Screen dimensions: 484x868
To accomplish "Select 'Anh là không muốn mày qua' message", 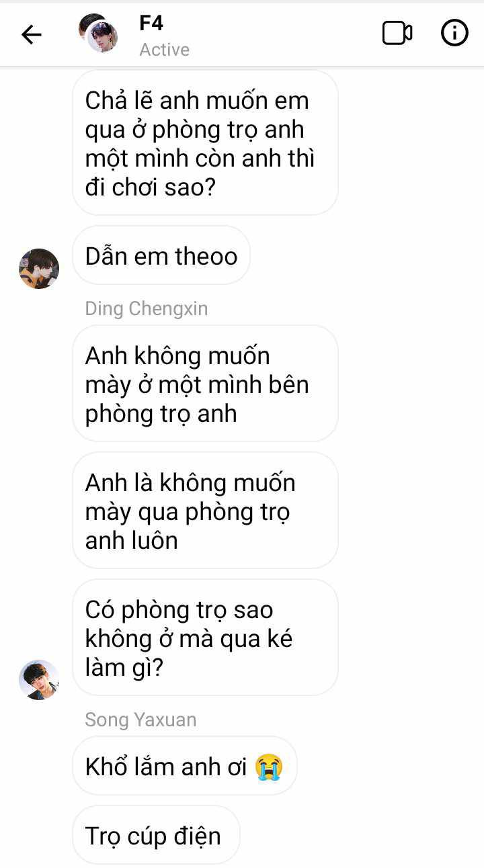I will click(x=205, y=511).
